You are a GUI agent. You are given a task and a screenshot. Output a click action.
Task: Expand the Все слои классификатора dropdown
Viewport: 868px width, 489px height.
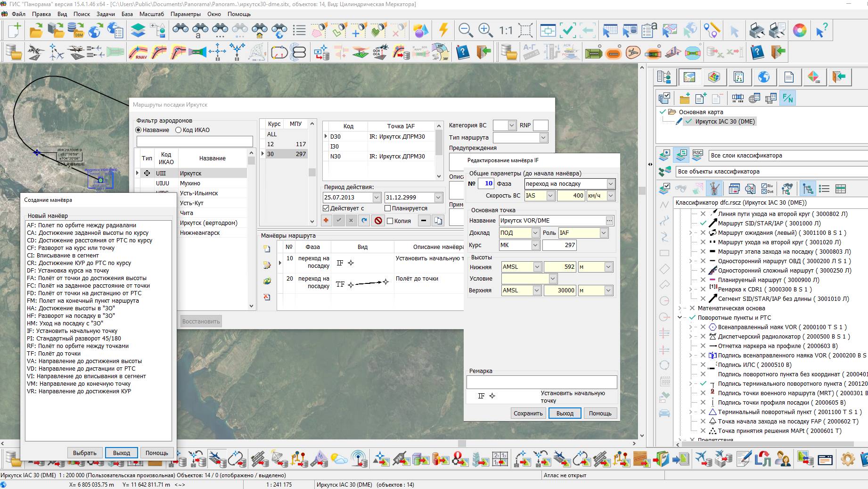coord(787,156)
